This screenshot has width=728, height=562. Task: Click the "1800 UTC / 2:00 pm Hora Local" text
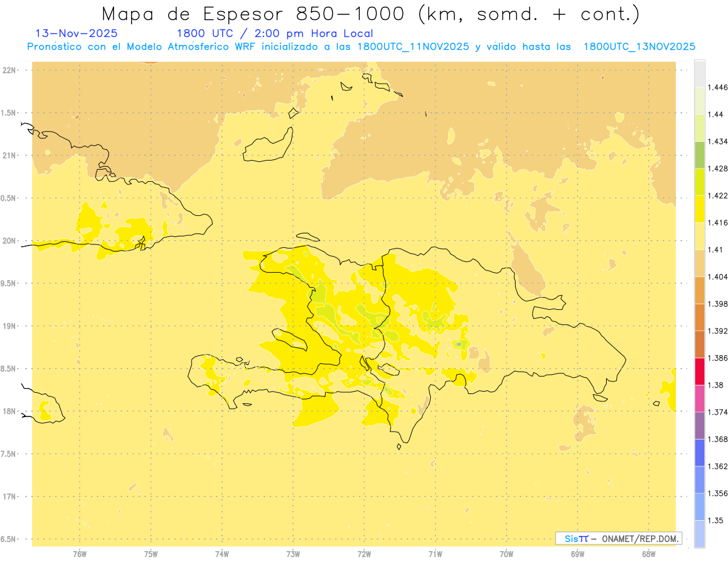(275, 33)
